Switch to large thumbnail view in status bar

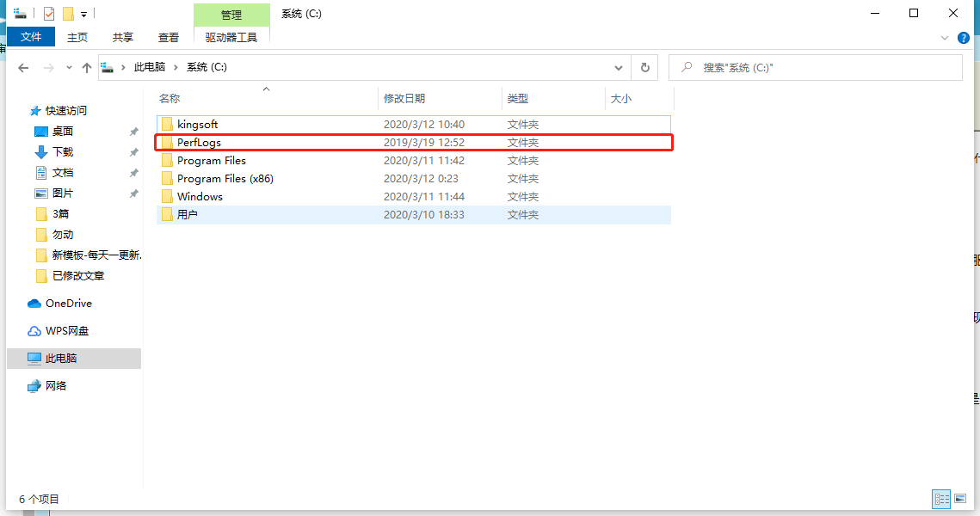(960, 499)
